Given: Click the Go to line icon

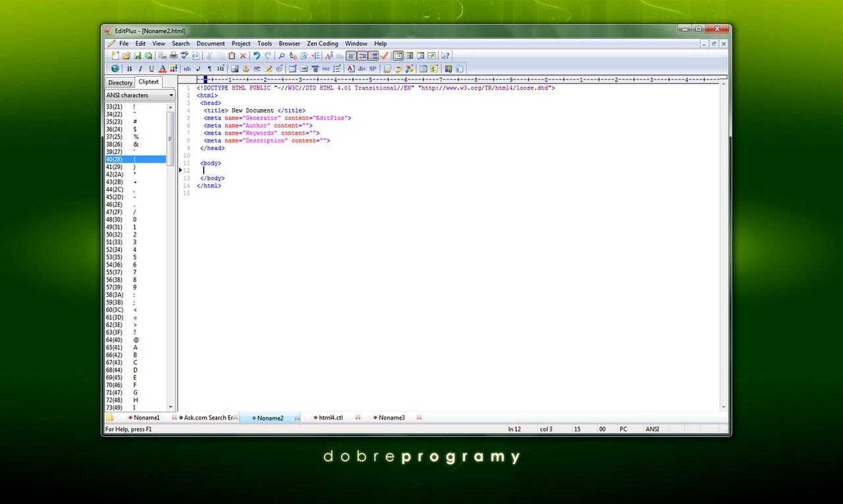Looking at the screenshot, I should pyautogui.click(x=315, y=56).
